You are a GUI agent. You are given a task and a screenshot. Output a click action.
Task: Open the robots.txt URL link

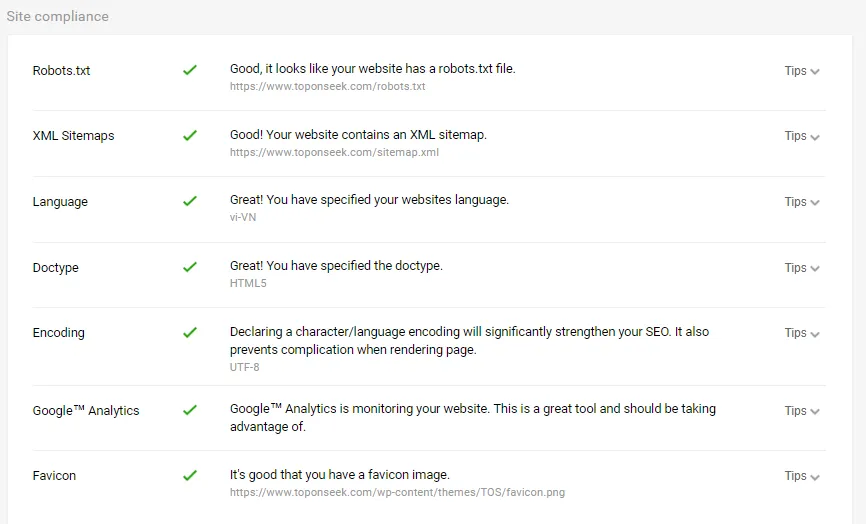(x=327, y=87)
